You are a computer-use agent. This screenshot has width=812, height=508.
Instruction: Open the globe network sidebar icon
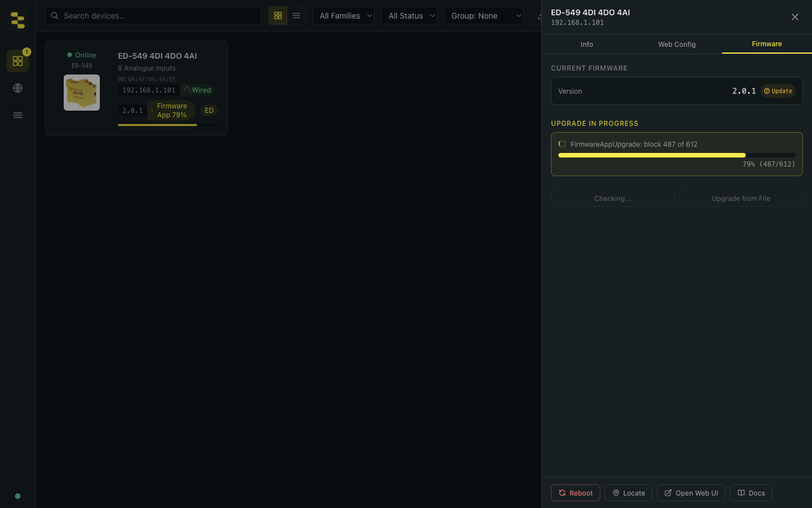point(17,88)
